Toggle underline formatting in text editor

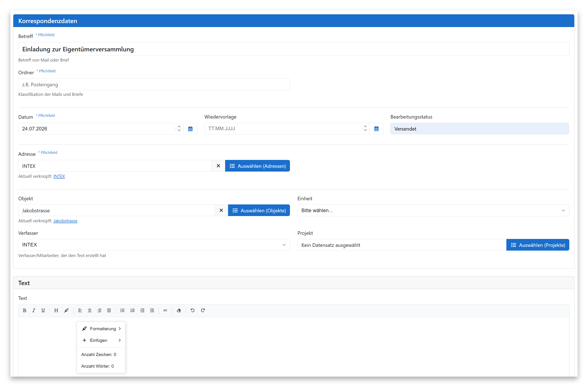pyautogui.click(x=43, y=310)
